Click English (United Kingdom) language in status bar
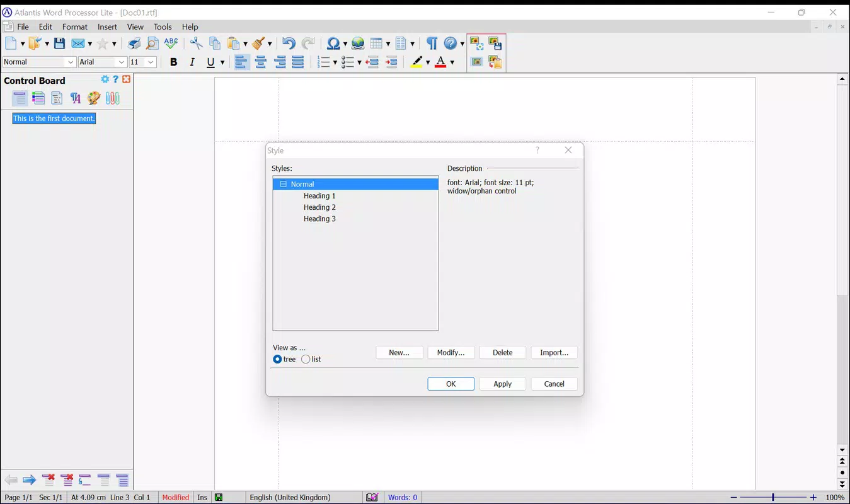This screenshot has height=504, width=850. (x=290, y=497)
